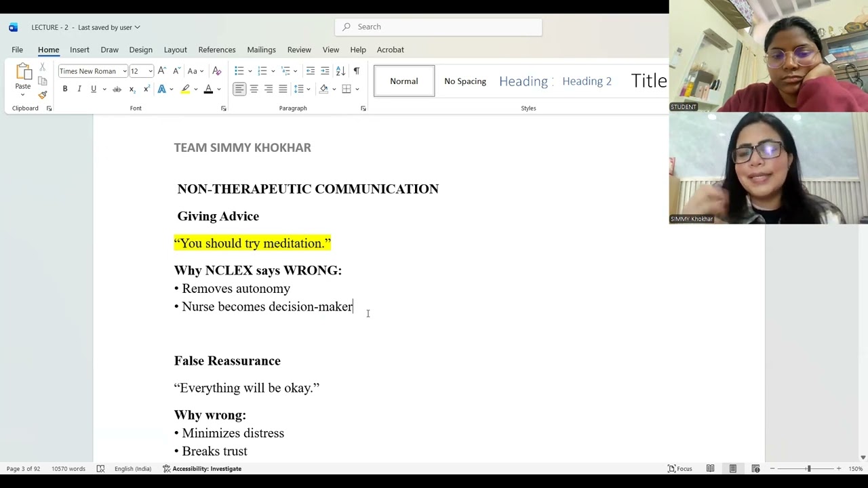The image size is (868, 488).
Task: Open the Times New Roman font dropdown
Action: [124, 71]
